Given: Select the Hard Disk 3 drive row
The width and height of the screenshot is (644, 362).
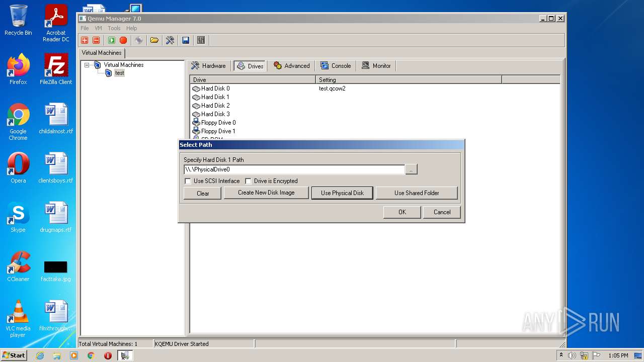Looking at the screenshot, I should pyautogui.click(x=375, y=114).
